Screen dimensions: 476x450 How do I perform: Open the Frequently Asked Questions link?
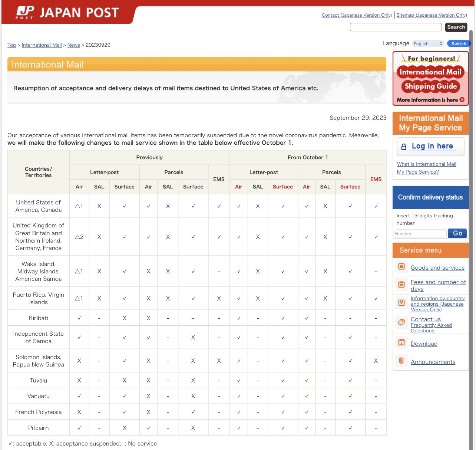431,328
